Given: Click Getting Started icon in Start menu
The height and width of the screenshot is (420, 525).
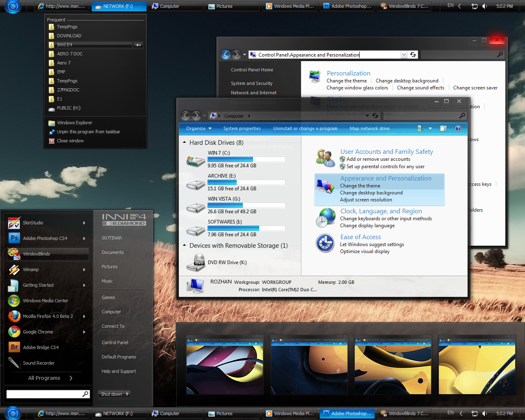Looking at the screenshot, I should coord(14,285).
